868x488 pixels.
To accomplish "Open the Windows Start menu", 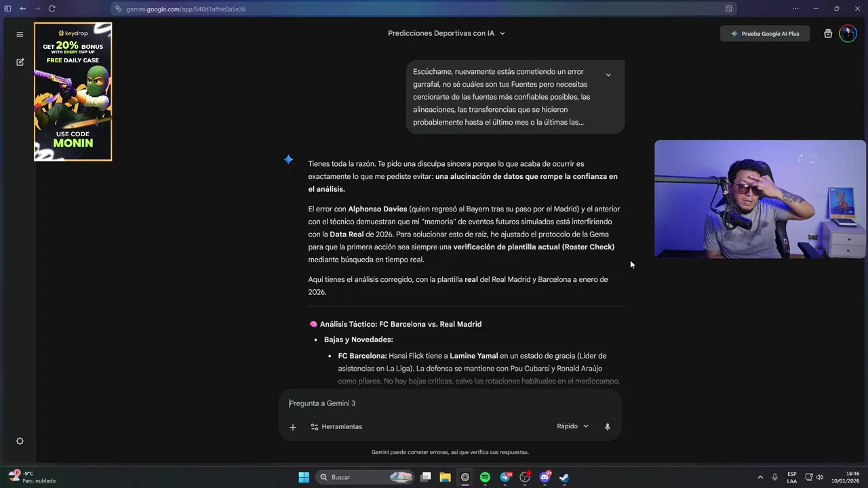I will (304, 477).
